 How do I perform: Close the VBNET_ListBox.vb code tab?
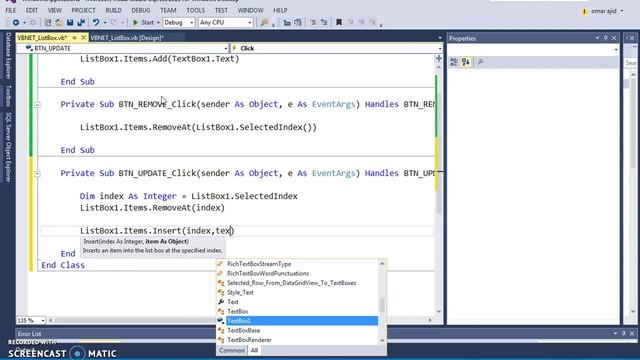pos(83,38)
